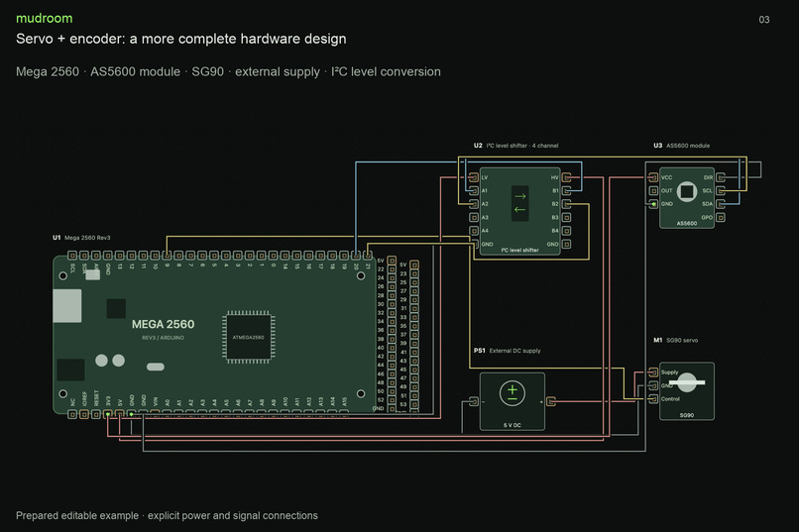Pick the A4 pin on the level shifter
Viewport: 799px width, 532px height.
coord(474,231)
